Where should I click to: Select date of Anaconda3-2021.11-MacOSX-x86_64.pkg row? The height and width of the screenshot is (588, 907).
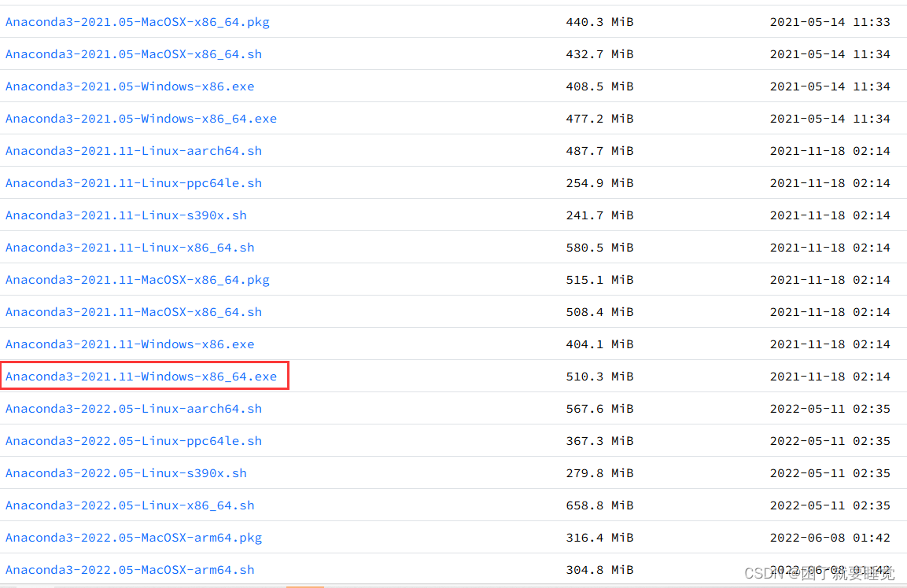(x=830, y=280)
